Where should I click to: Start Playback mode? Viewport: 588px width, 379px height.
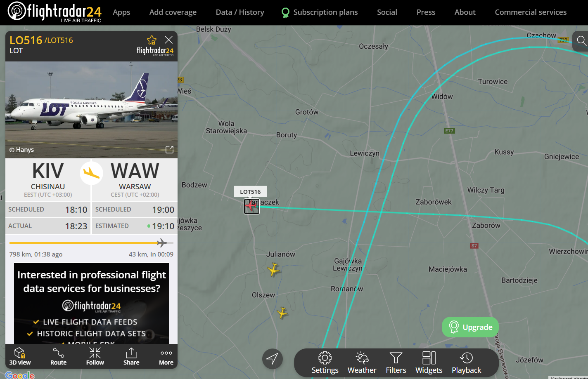coord(466,363)
